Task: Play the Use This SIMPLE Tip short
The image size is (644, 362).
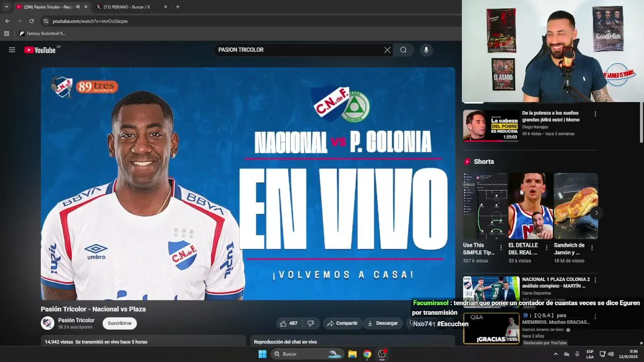Action: tap(485, 206)
